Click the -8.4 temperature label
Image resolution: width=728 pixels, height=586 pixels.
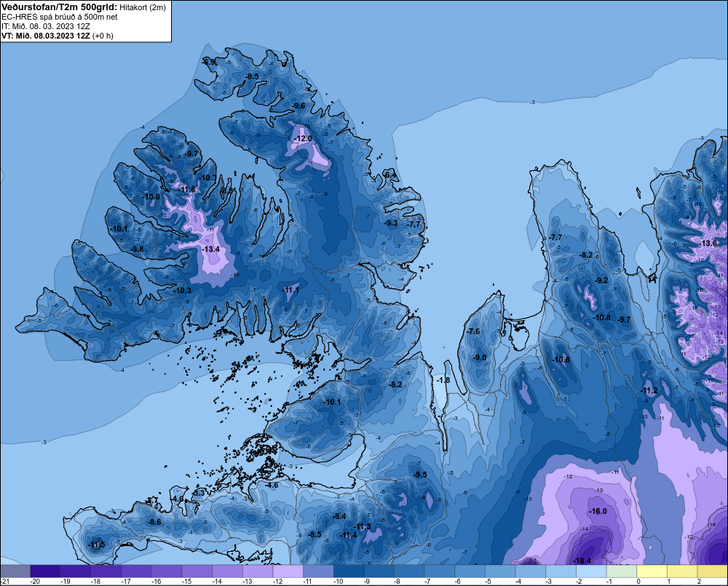(x=339, y=516)
